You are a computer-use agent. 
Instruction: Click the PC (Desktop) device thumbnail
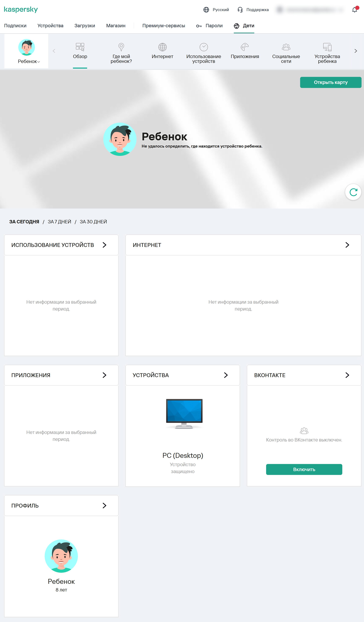click(x=184, y=413)
